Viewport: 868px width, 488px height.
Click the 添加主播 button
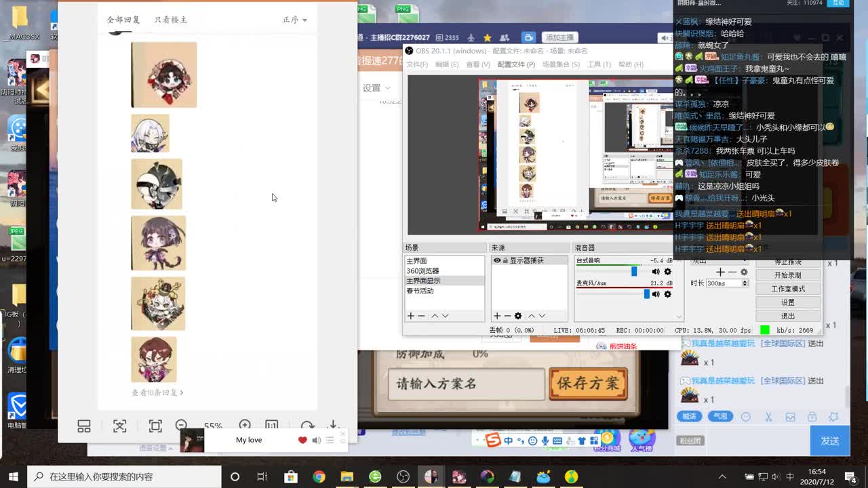click(x=559, y=37)
